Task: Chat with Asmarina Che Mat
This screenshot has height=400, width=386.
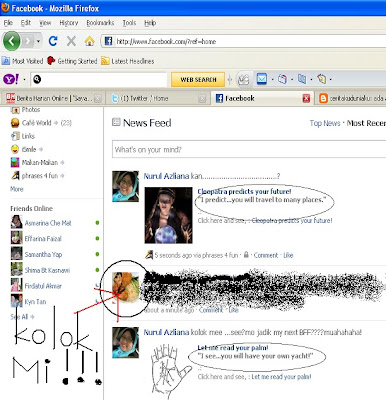Action: point(48,223)
